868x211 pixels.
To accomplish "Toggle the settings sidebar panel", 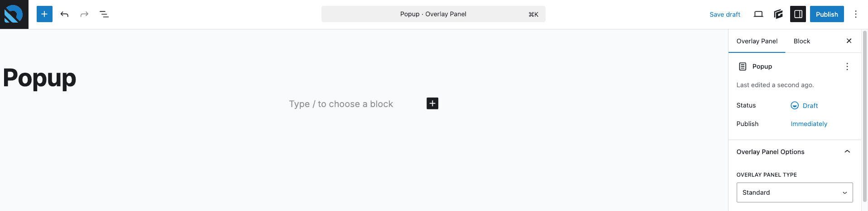I will 798,14.
